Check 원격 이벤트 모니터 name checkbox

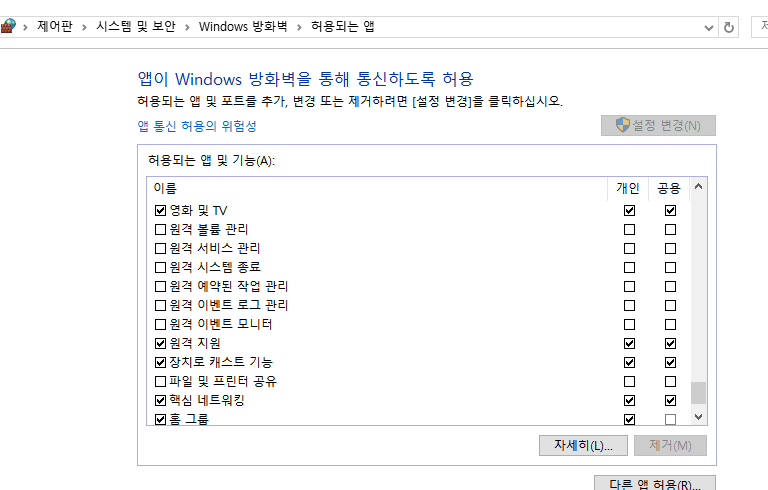(160, 324)
